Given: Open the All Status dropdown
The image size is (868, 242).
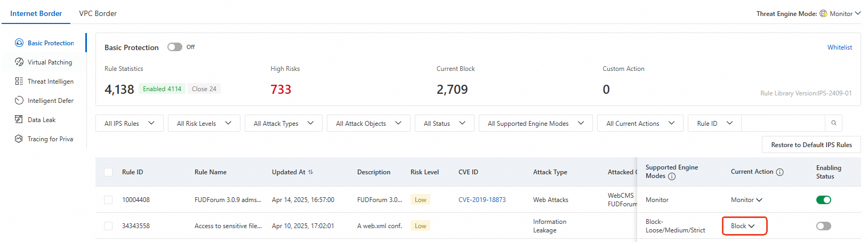Looking at the screenshot, I should click(445, 123).
